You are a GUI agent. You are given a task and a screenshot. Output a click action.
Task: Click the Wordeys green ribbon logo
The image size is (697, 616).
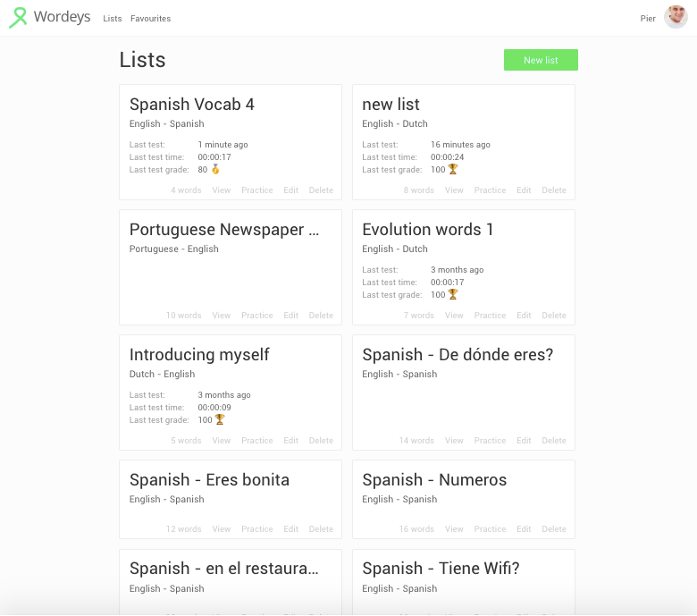coord(18,18)
